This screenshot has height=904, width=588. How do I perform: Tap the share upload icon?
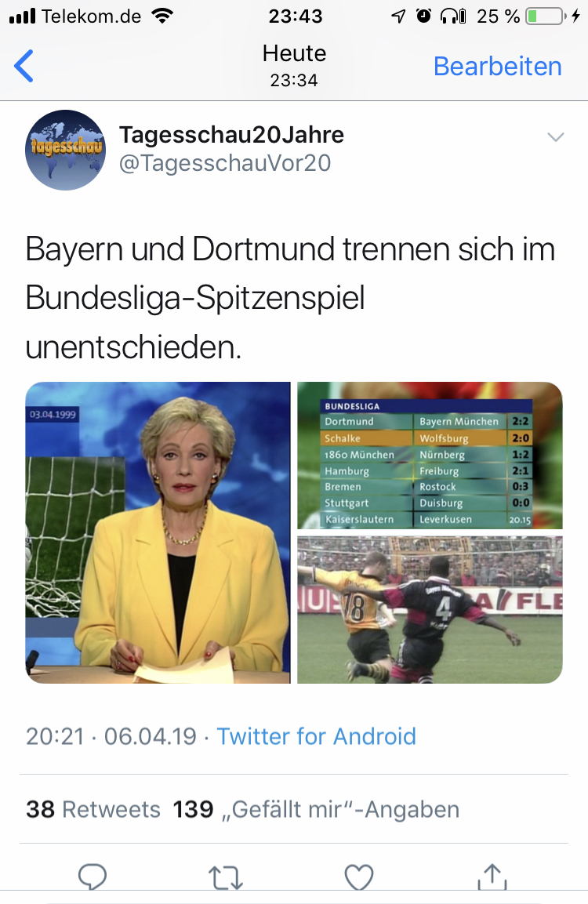[492, 877]
